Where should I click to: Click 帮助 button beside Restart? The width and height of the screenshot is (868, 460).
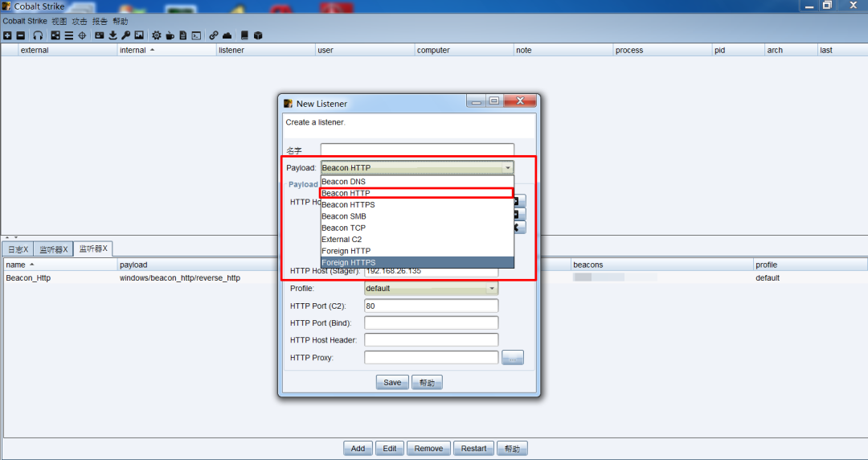tap(512, 449)
